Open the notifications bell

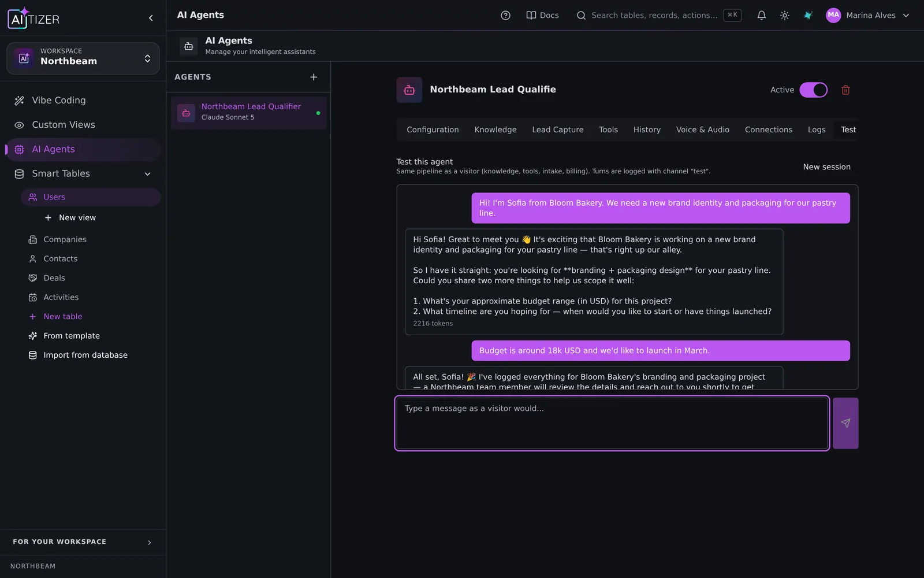pos(761,16)
